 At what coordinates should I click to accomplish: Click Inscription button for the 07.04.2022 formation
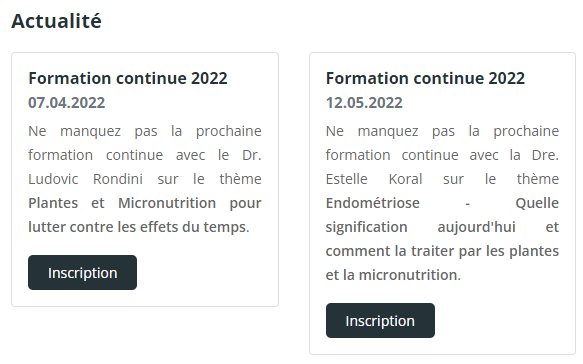tap(82, 273)
